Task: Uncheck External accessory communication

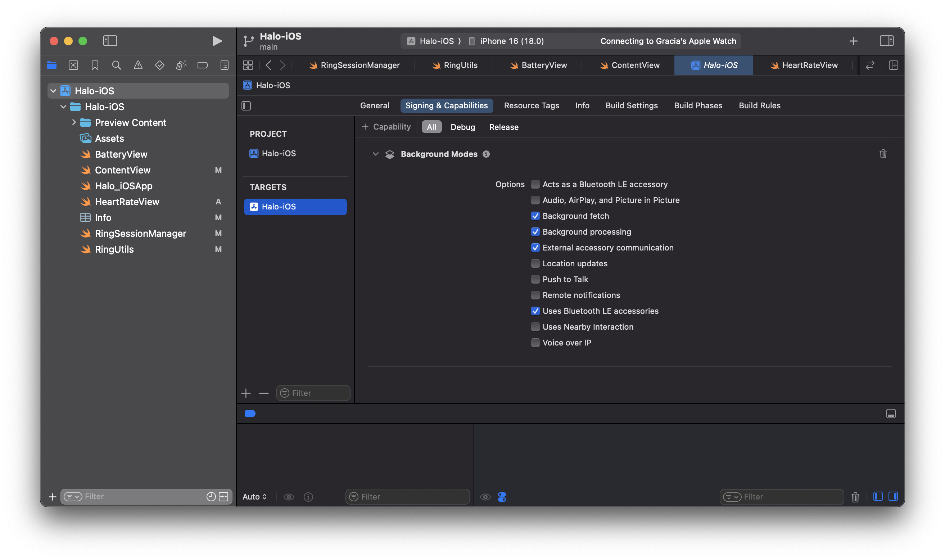Action: coord(535,248)
